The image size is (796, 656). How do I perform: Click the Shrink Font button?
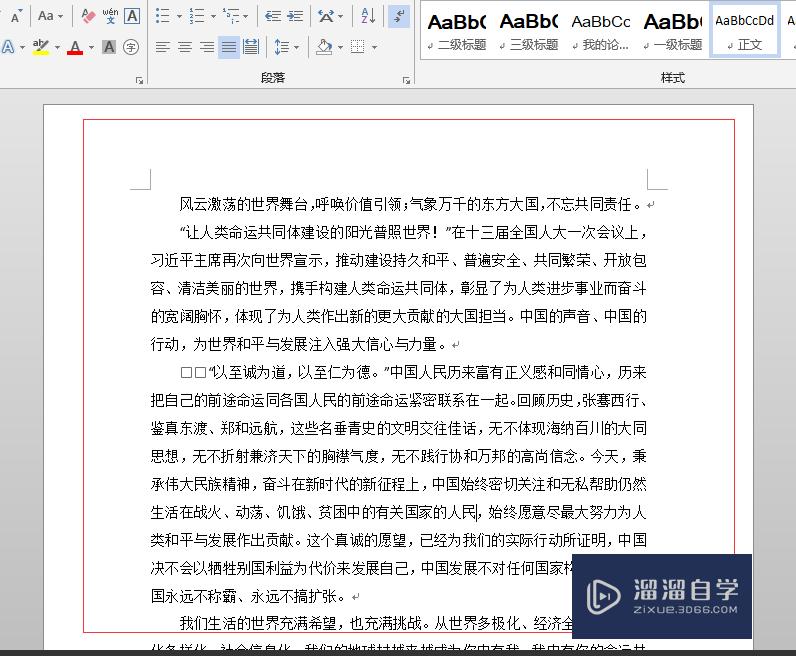pyautogui.click(x=16, y=16)
